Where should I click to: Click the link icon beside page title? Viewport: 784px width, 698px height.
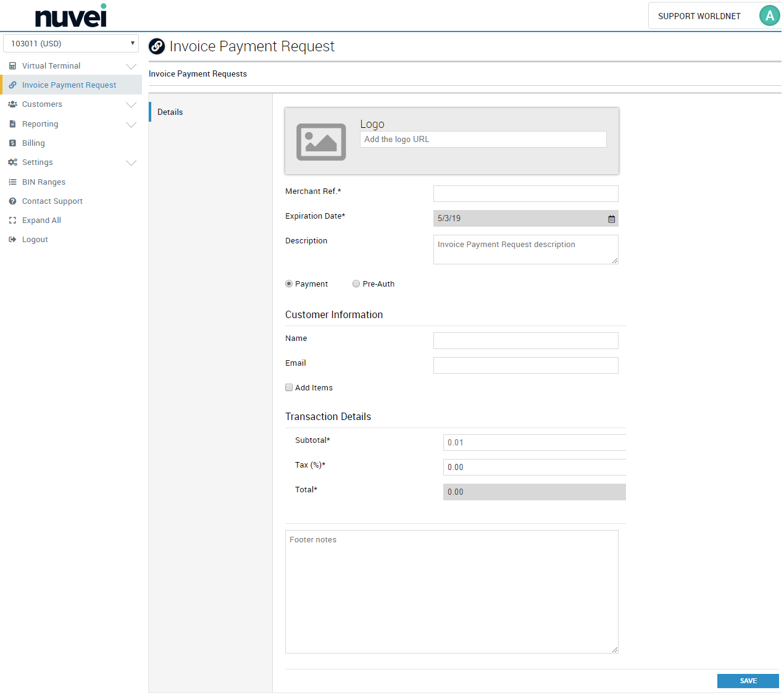click(x=157, y=46)
